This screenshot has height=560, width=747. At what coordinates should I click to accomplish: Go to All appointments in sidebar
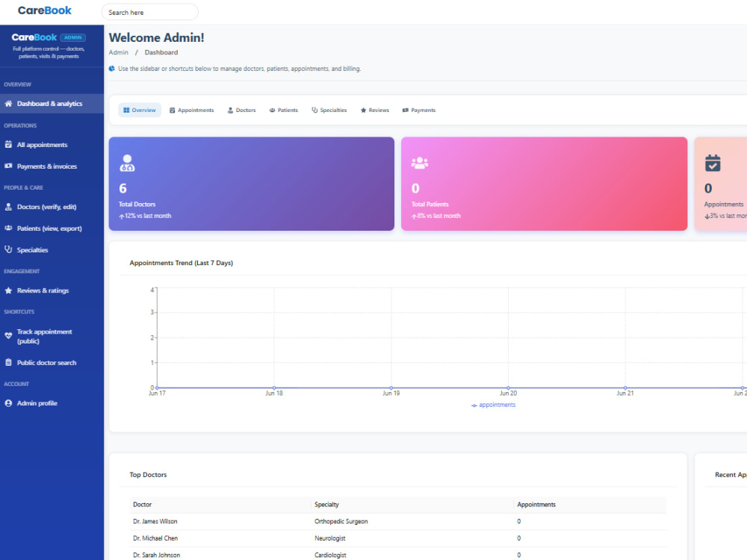click(52, 144)
